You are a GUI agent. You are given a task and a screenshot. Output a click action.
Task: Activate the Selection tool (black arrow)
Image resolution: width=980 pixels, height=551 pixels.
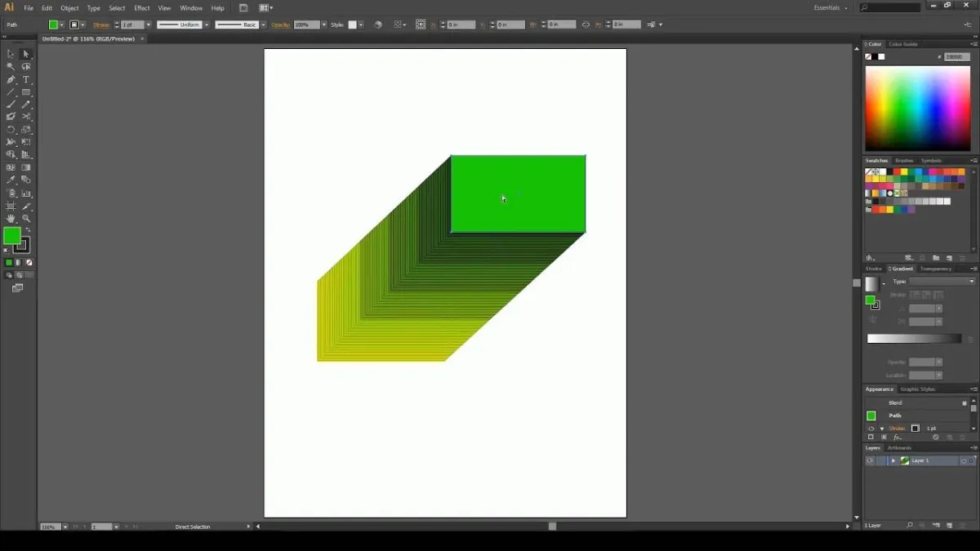[x=11, y=54]
